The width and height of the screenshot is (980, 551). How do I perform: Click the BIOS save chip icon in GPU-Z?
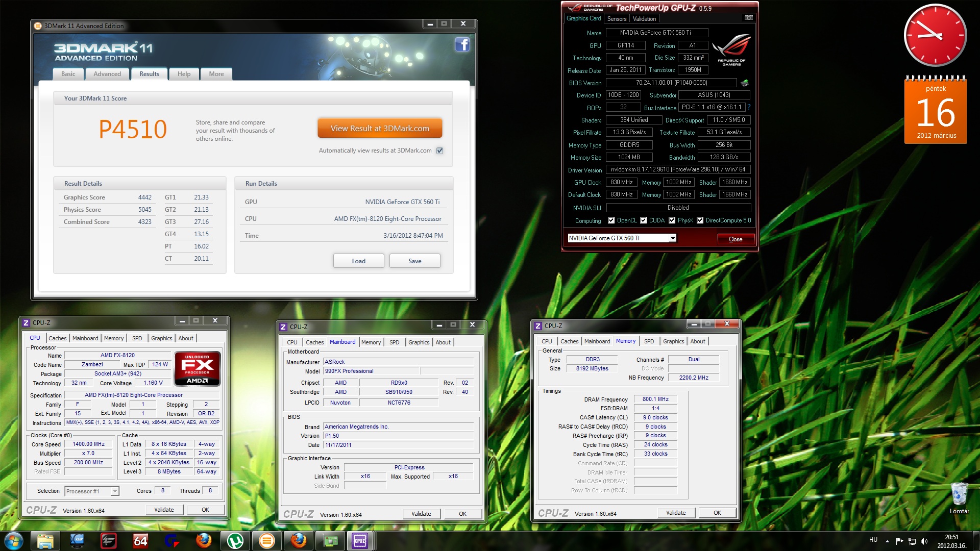(x=745, y=83)
